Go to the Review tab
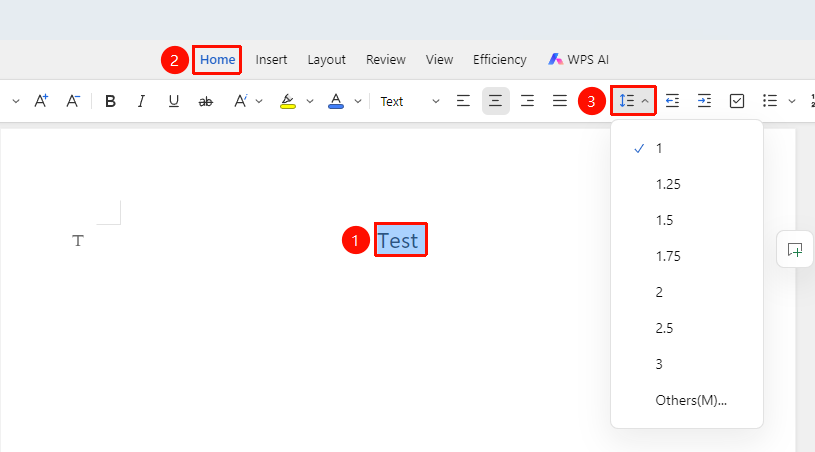This screenshot has height=452, width=815. pyautogui.click(x=386, y=60)
